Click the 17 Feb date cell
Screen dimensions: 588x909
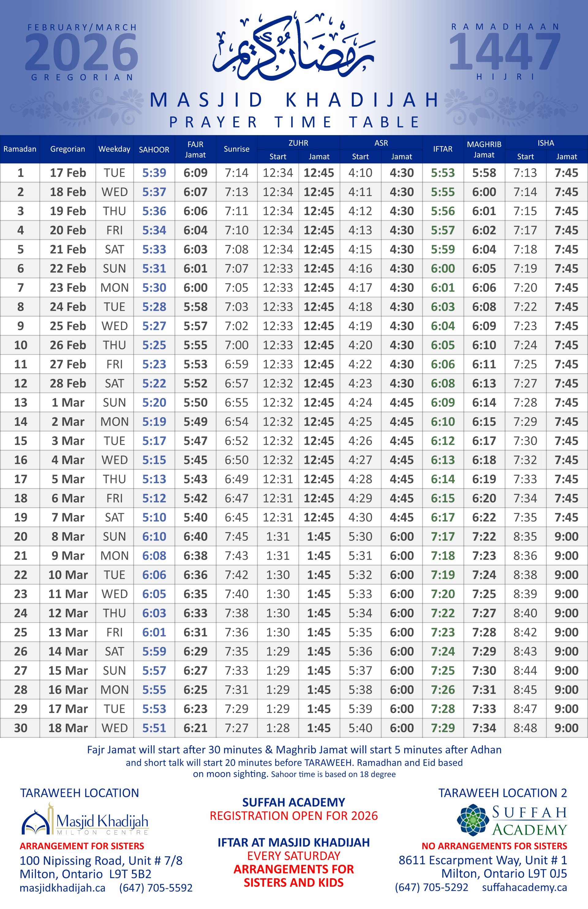click(x=68, y=172)
